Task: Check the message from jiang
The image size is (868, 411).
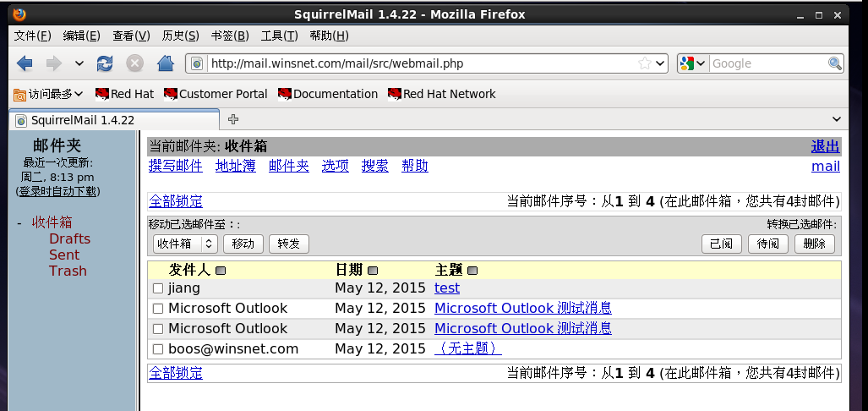Action: pos(158,288)
